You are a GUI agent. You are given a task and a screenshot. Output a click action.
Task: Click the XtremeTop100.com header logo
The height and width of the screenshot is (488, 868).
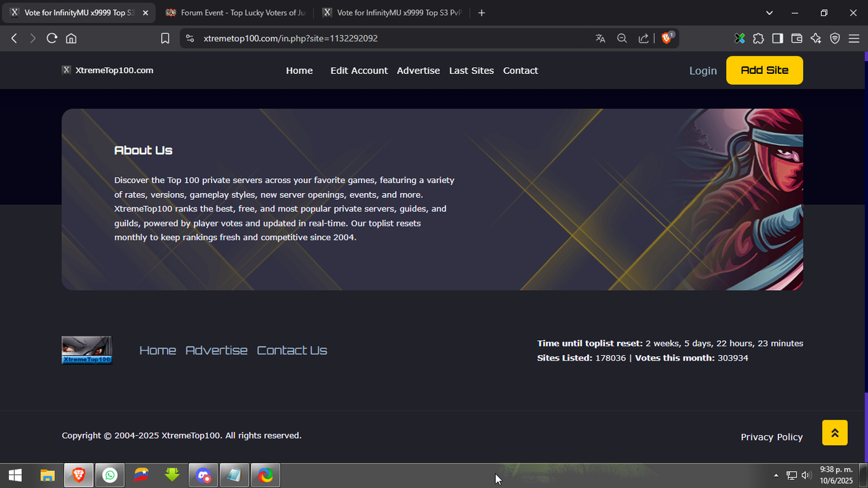107,70
